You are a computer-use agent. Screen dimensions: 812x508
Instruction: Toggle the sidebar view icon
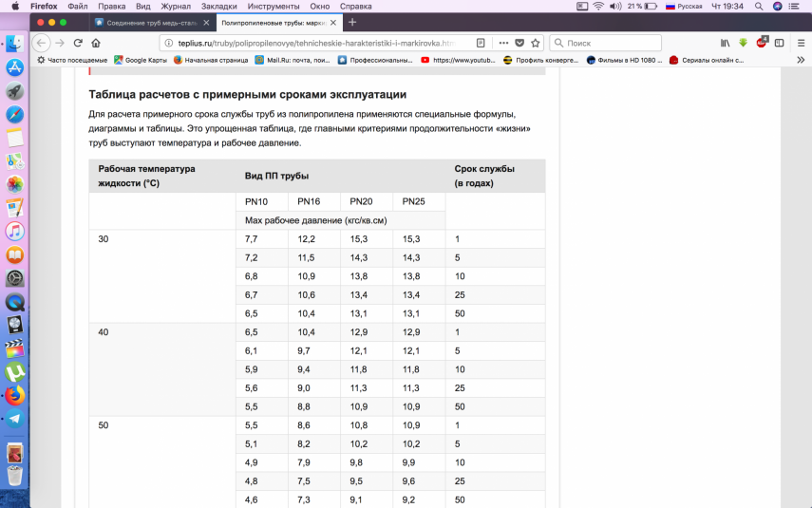point(779,43)
